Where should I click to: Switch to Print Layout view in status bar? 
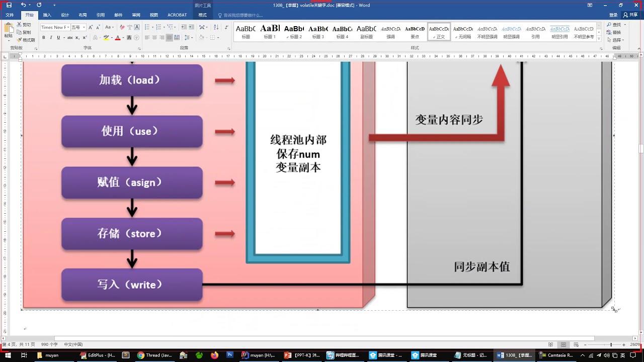click(563, 344)
